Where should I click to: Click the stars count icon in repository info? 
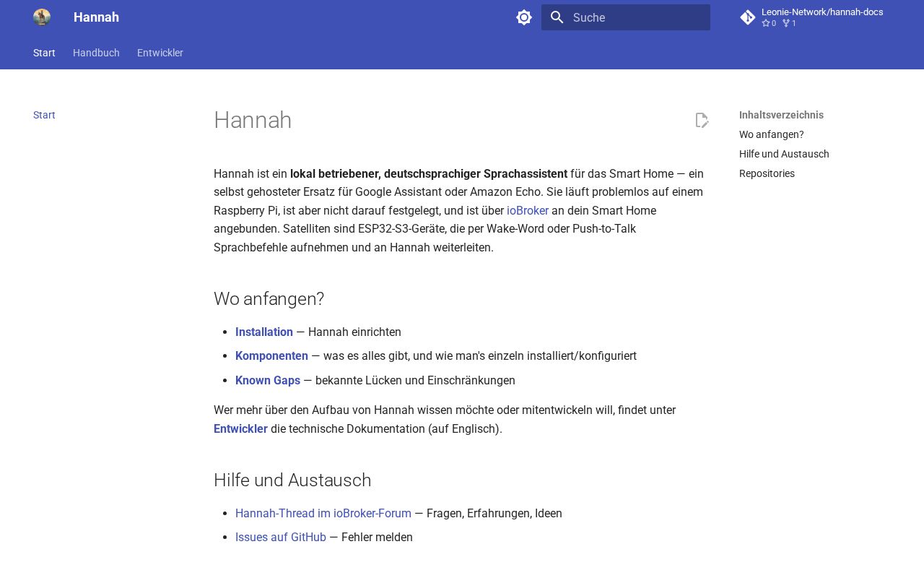[x=766, y=23]
